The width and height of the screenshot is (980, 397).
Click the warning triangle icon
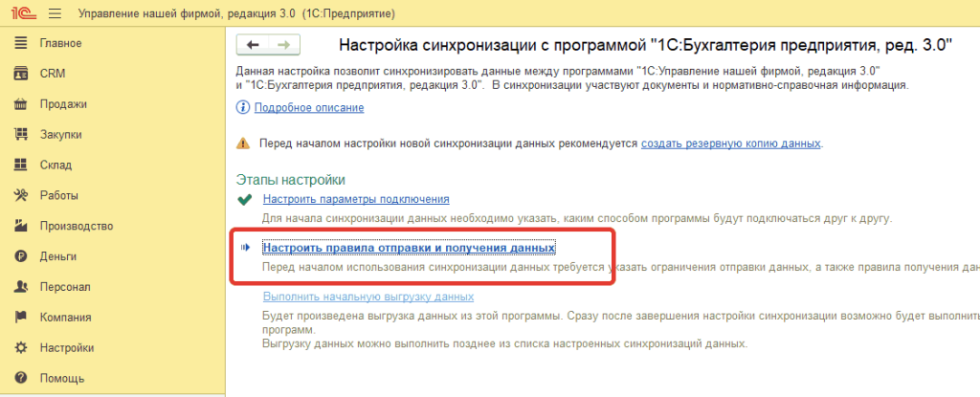pyautogui.click(x=242, y=143)
